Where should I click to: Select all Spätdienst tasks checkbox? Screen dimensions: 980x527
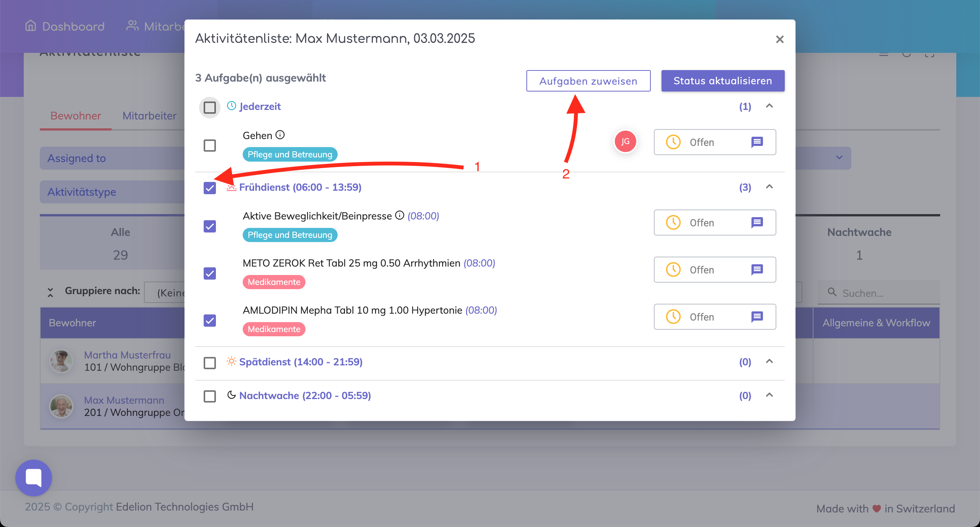pos(210,363)
